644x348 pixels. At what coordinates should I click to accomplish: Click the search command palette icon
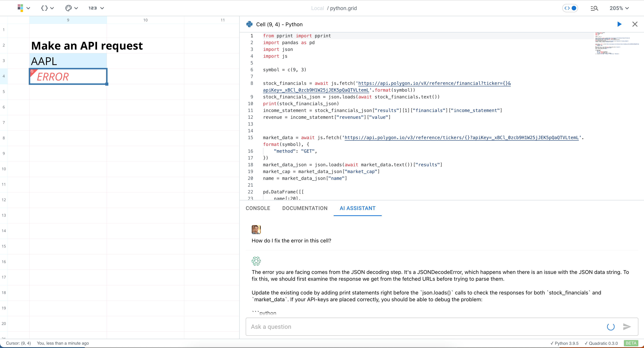pos(594,8)
